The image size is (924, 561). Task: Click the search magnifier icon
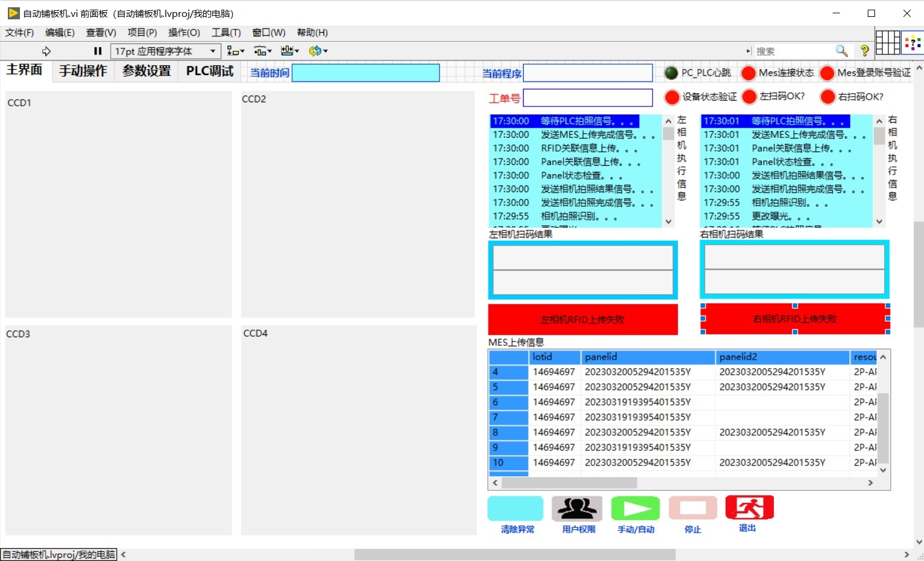[841, 51]
